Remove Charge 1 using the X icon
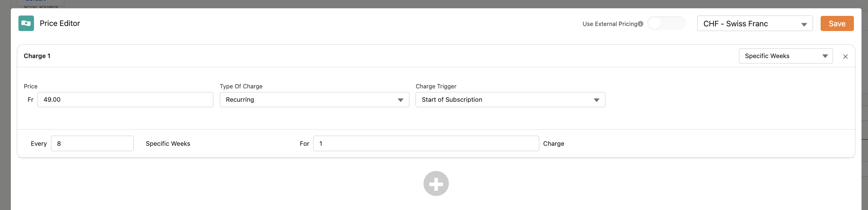The height and width of the screenshot is (210, 868). pos(845,56)
